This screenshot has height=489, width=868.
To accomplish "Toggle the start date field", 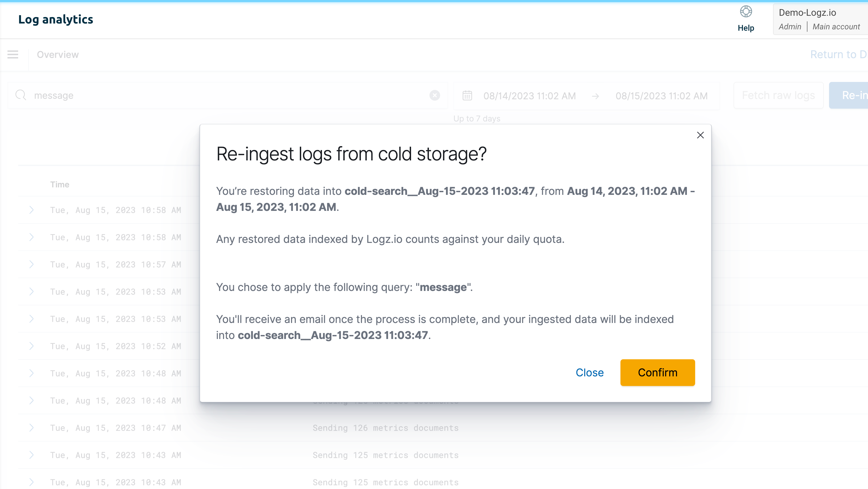I will click(530, 95).
